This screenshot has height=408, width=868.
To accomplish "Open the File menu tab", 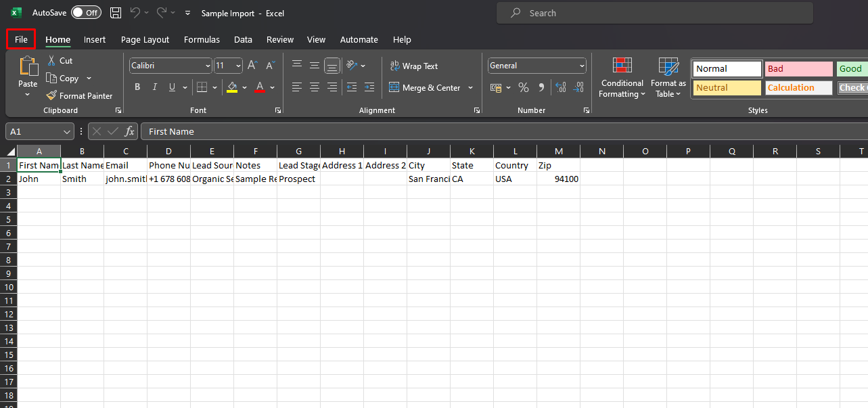I will point(21,40).
